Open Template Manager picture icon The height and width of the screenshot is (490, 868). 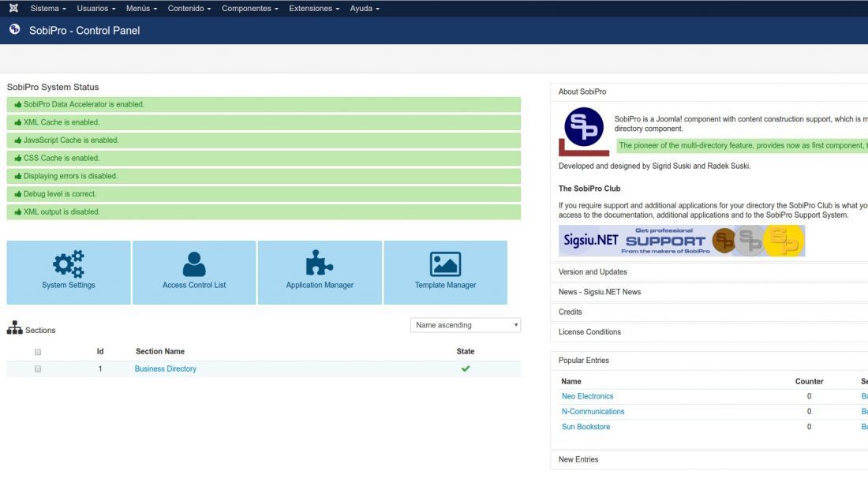point(446,264)
